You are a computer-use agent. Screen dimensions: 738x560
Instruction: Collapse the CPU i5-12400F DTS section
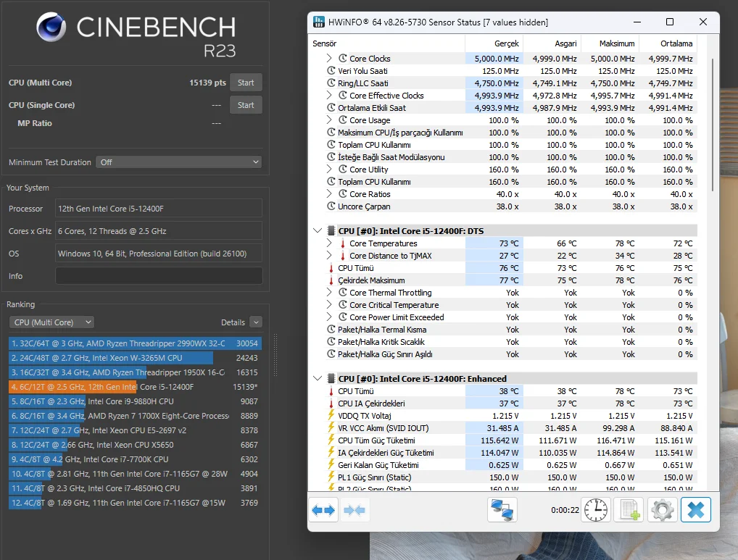coord(318,231)
